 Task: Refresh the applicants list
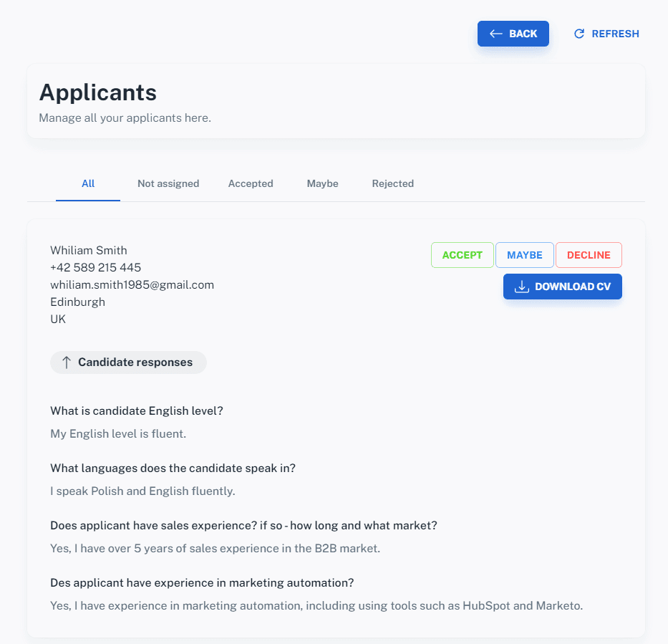(606, 34)
